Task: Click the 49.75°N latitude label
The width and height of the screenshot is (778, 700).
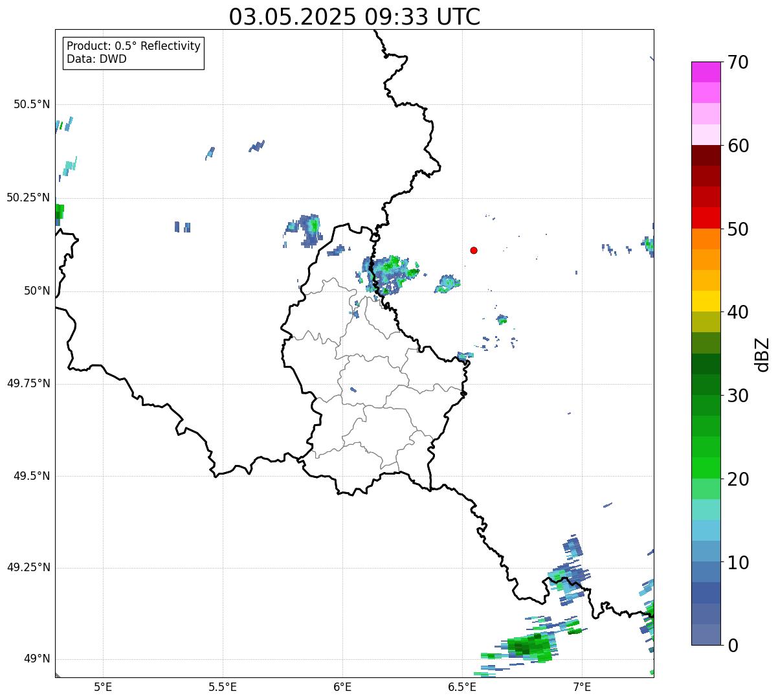Action: [28, 383]
